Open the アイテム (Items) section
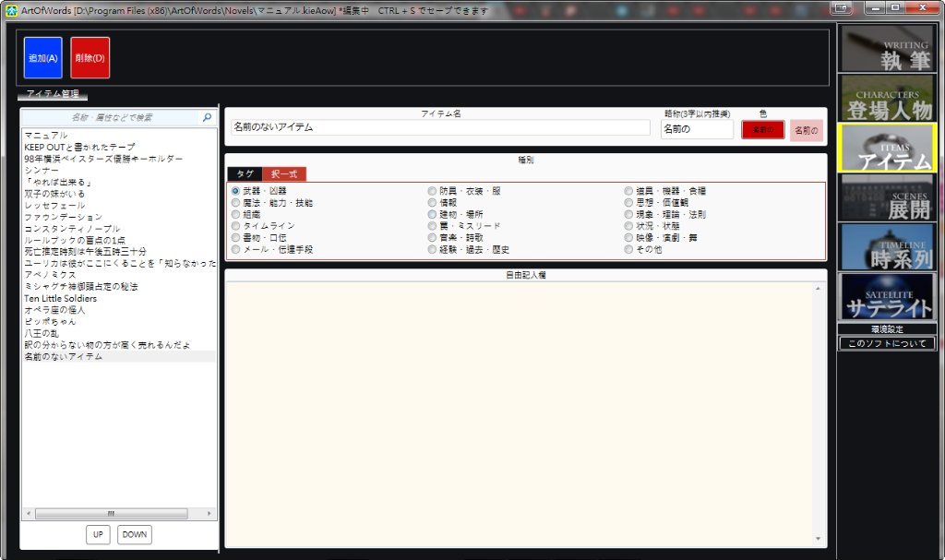Screen dimensions: 945x560 pos(887,148)
